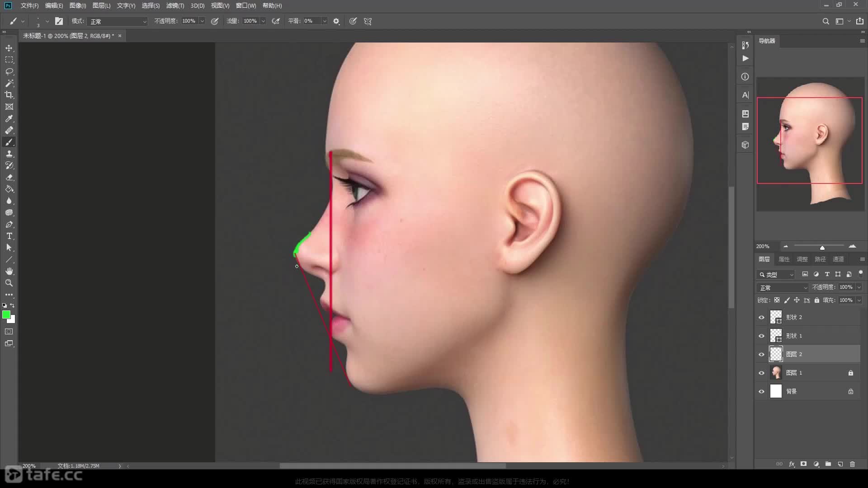
Task: Open the 3D panel cube icon
Action: [745, 145]
